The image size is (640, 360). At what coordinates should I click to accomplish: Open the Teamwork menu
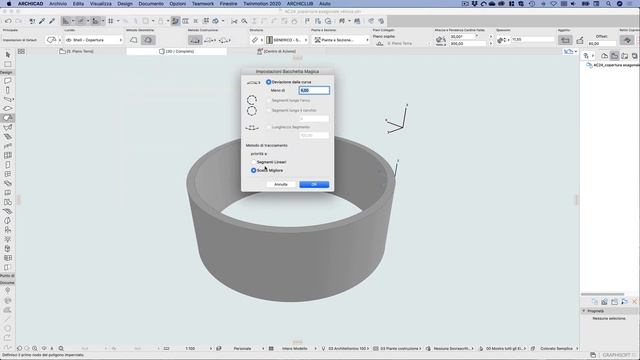tap(203, 4)
